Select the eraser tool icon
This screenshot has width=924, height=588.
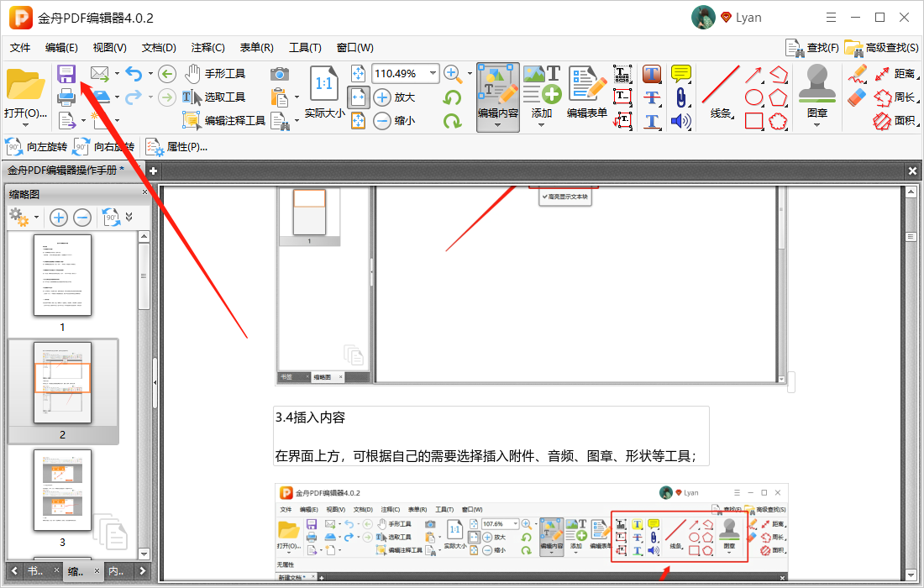(x=858, y=97)
